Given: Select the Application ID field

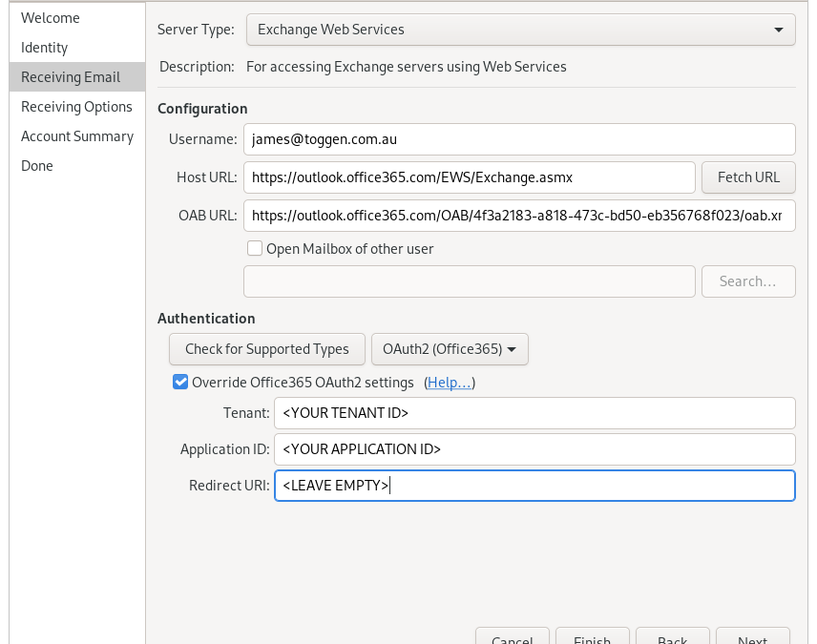Looking at the screenshot, I should click(x=534, y=449).
